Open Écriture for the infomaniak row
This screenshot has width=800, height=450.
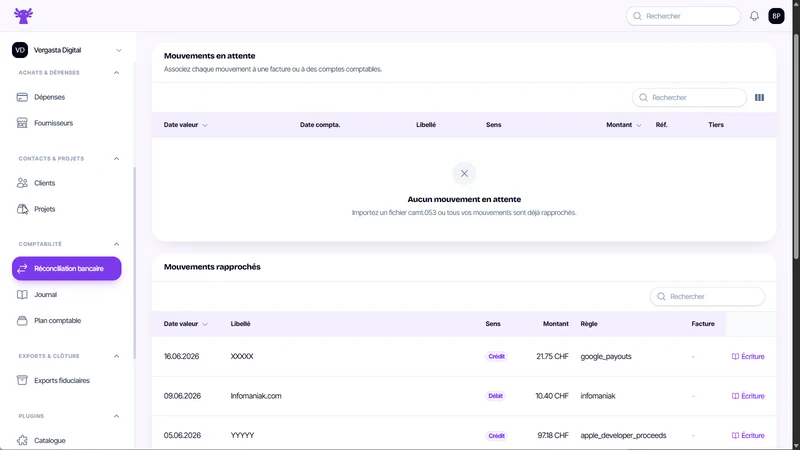(748, 396)
